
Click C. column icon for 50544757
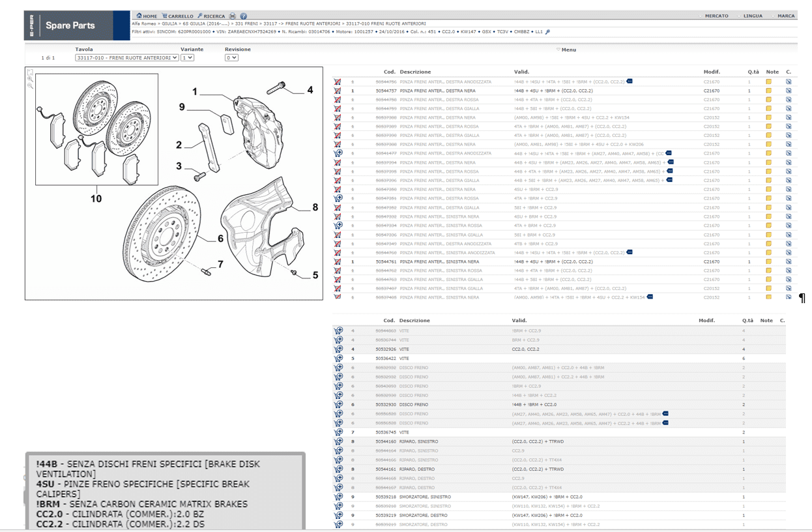[789, 91]
